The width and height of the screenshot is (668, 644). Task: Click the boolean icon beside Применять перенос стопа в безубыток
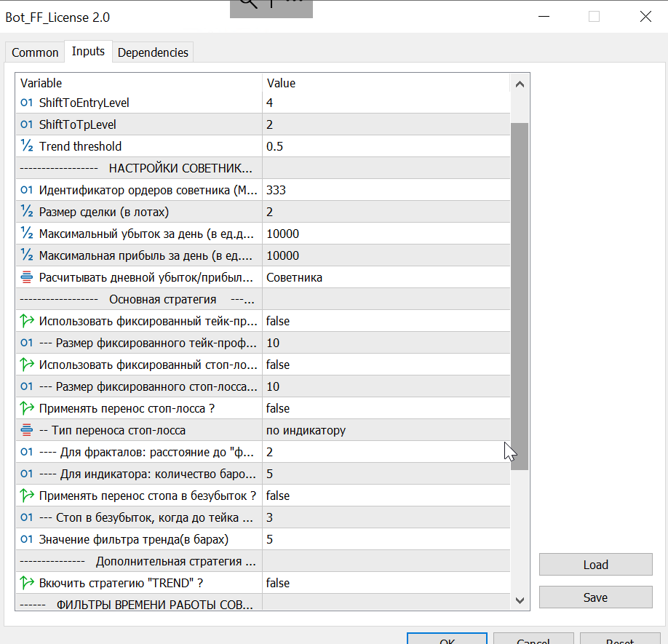click(x=26, y=496)
